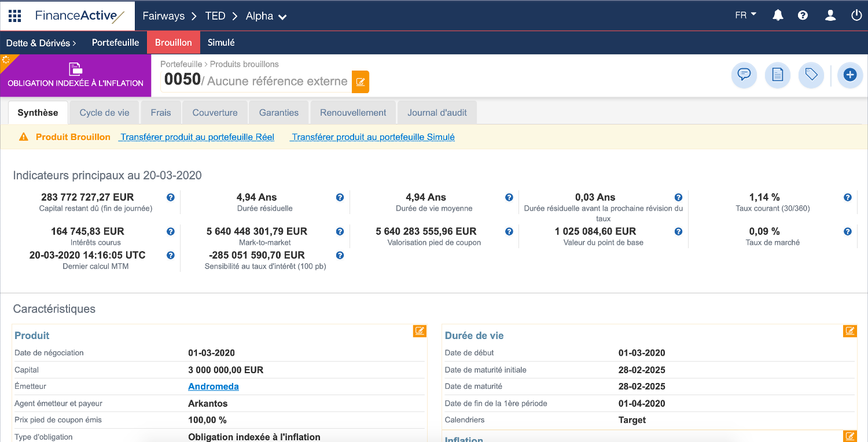
Task: Click the notifications bell icon
Action: click(778, 16)
